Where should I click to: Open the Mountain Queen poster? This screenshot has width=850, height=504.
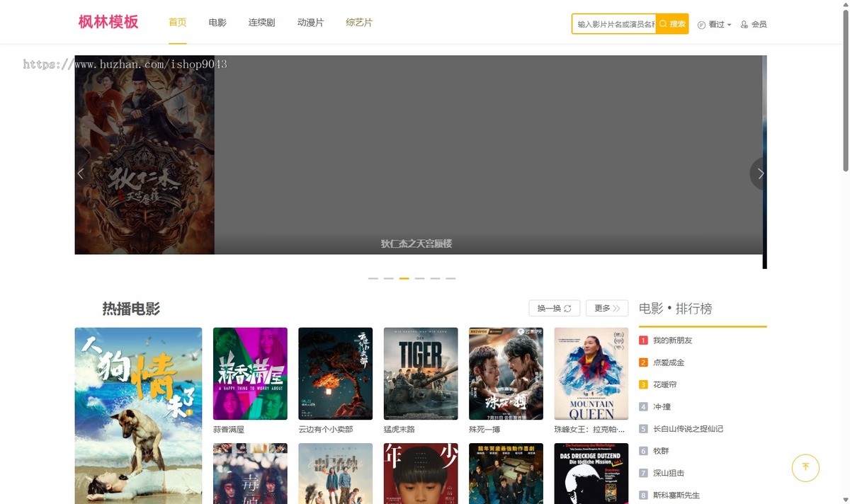tap(591, 374)
